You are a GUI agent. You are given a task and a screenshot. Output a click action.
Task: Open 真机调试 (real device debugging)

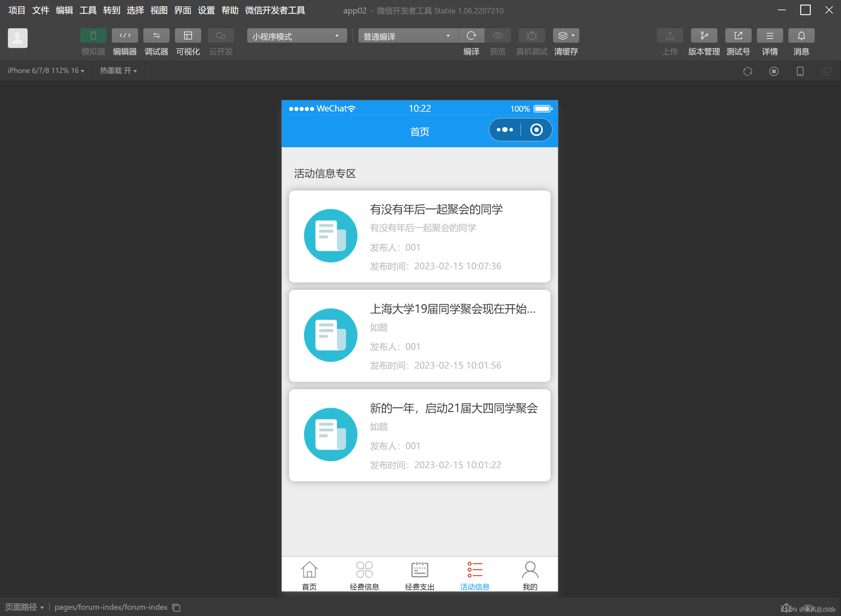pyautogui.click(x=531, y=36)
